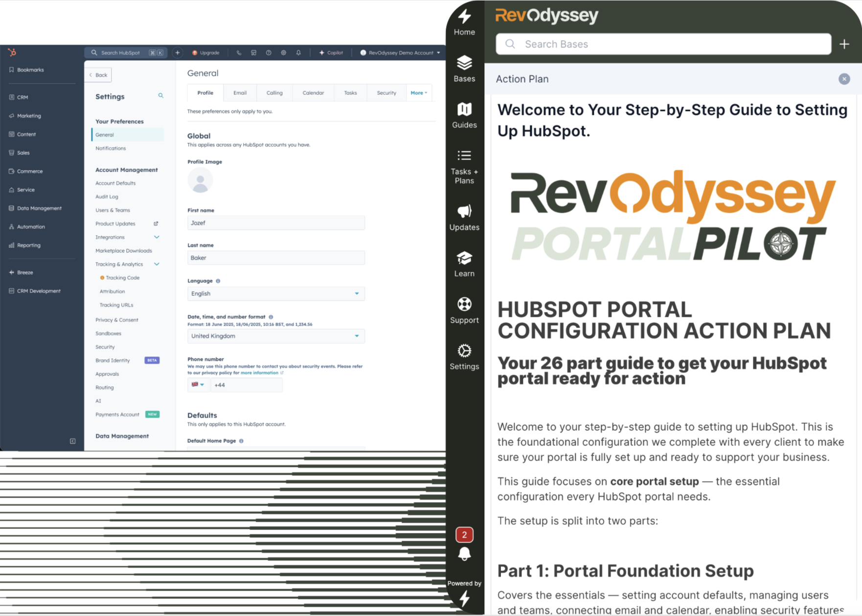Image resolution: width=862 pixels, height=616 pixels.
Task: Follow the more information privacy link
Action: 259,373
